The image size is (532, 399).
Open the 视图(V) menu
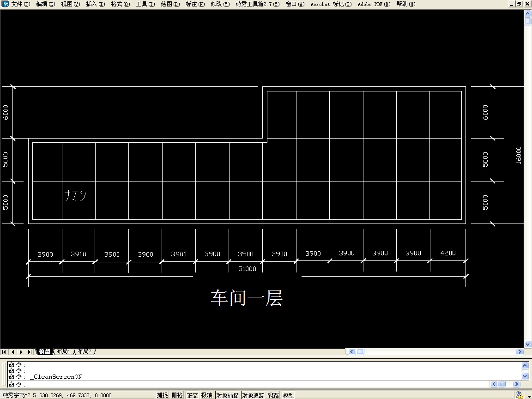point(71,4)
